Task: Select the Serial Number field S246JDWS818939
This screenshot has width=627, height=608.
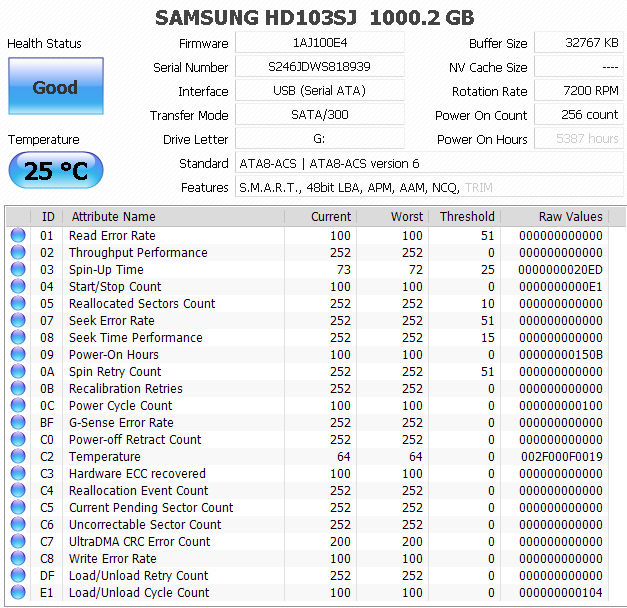Action: (320, 66)
